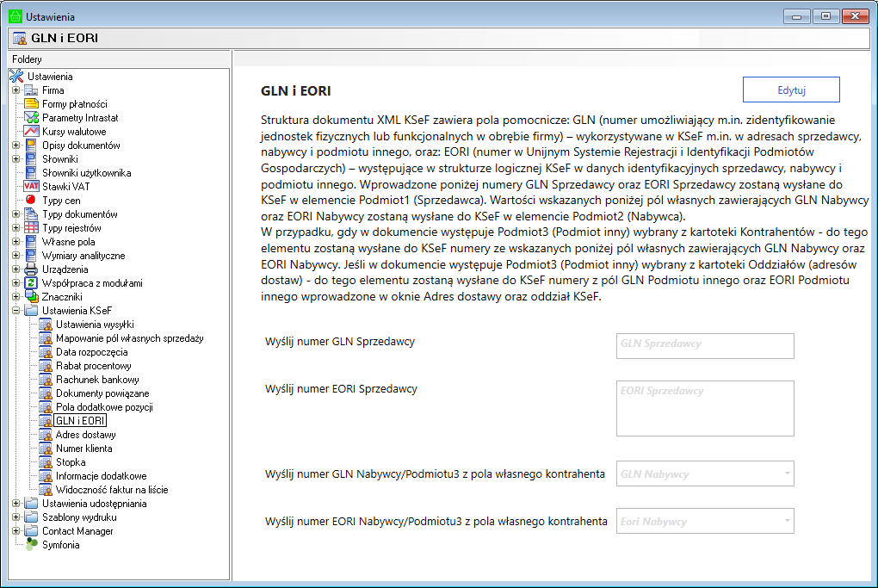The image size is (878, 588).
Task: Click the Parametry Intrastat icon
Action: pos(32,118)
